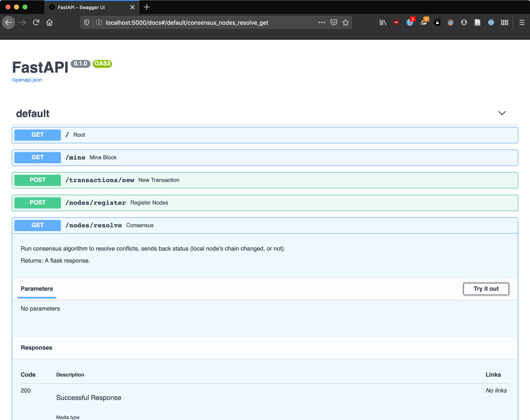Screen dimensions: 530x420
Task: Open the /openapi.json link
Action: (27, 80)
